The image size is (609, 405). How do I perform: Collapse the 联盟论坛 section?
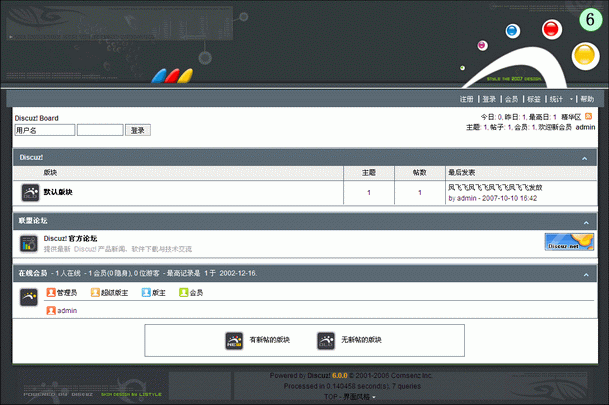(586, 223)
